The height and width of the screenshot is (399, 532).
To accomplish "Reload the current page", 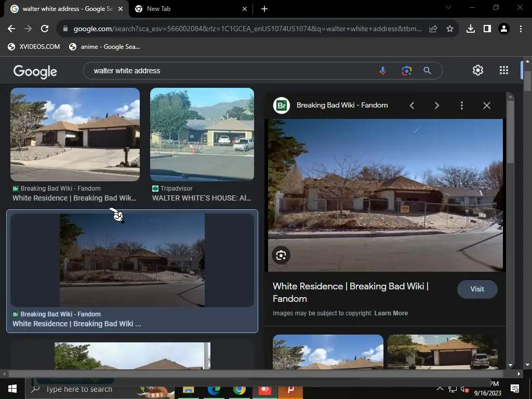I will click(45, 29).
